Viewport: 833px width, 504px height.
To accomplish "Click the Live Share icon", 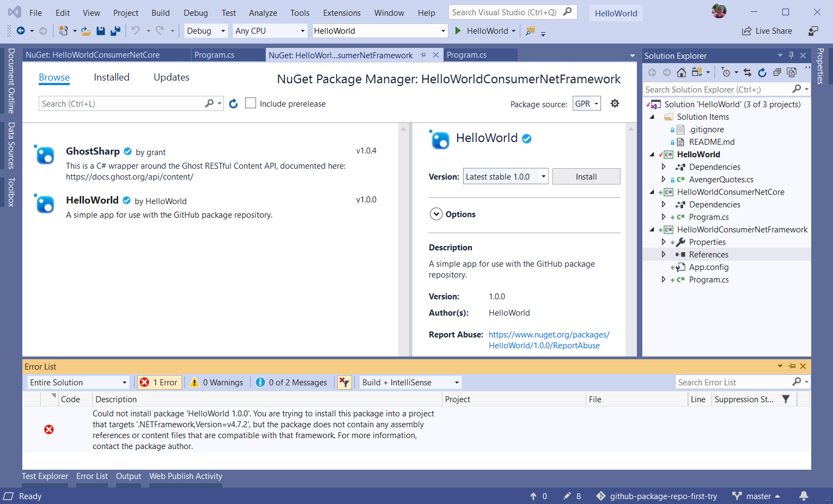I will pos(746,31).
